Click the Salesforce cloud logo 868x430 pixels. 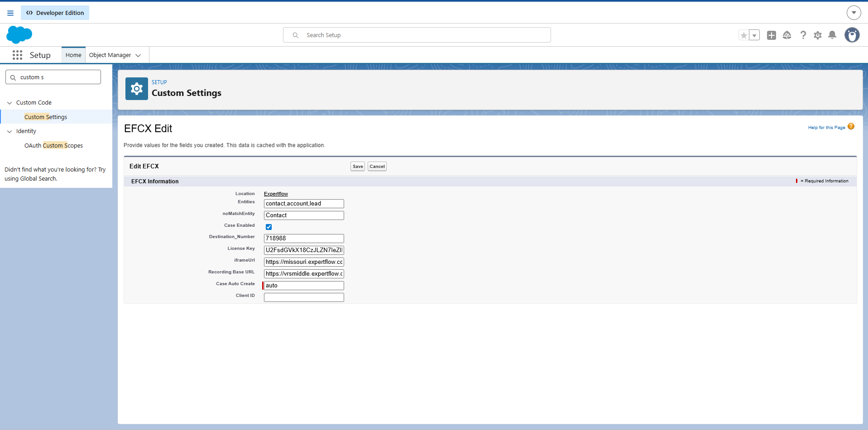[19, 35]
